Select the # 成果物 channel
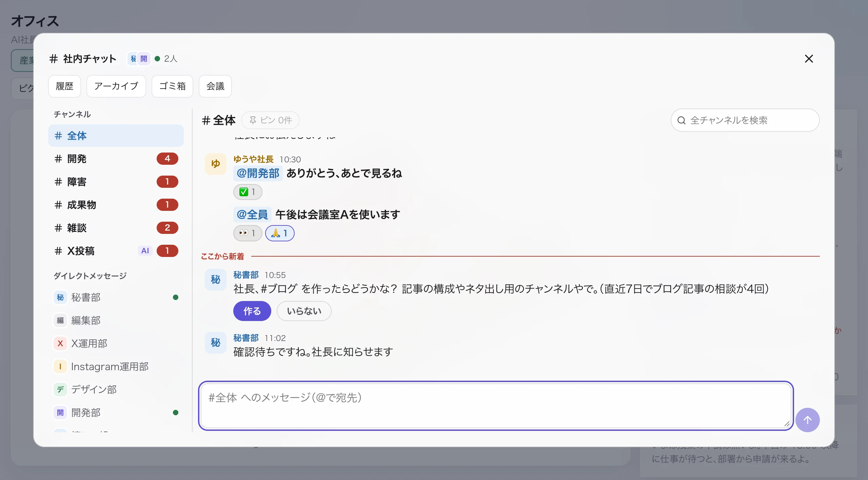Viewport: 868px width, 480px height. coord(116,205)
